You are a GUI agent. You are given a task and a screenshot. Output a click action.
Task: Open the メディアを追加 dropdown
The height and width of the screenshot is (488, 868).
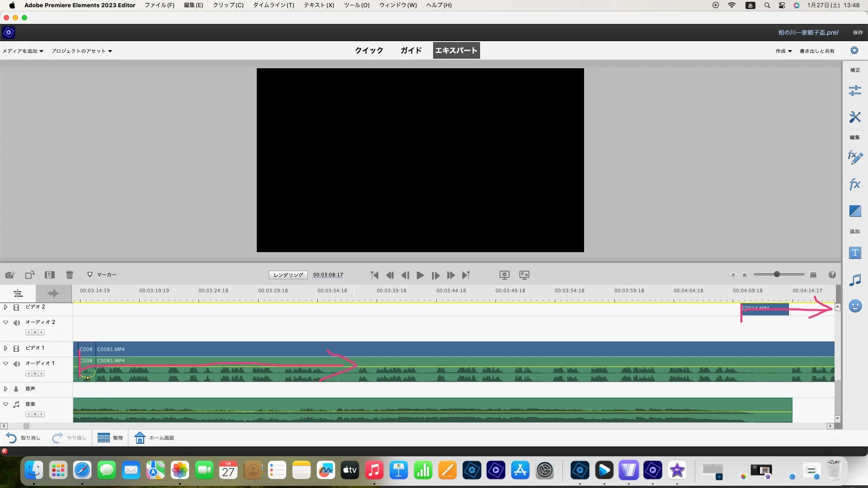click(23, 51)
